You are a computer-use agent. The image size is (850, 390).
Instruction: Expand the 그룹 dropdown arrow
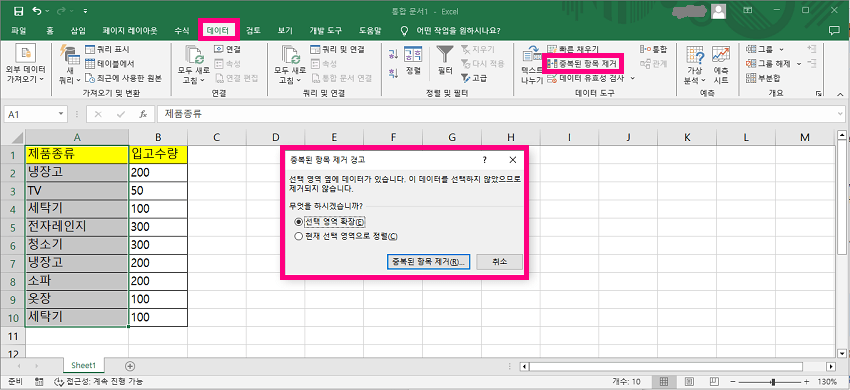pos(781,49)
